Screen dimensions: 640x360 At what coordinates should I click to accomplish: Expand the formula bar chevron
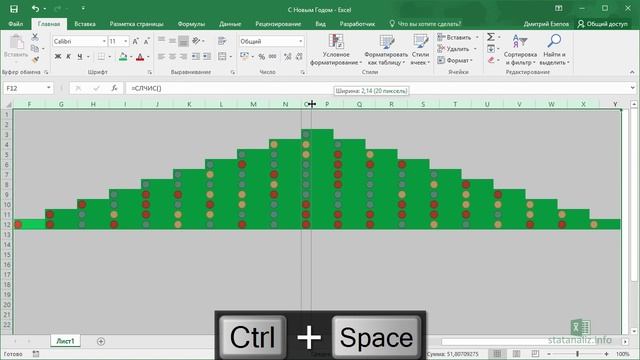[632, 88]
